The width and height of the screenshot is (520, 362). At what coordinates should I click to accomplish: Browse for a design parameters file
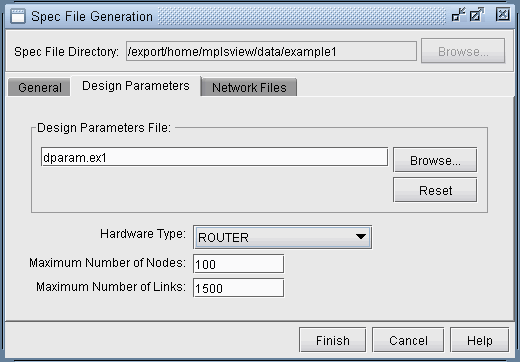(435, 160)
